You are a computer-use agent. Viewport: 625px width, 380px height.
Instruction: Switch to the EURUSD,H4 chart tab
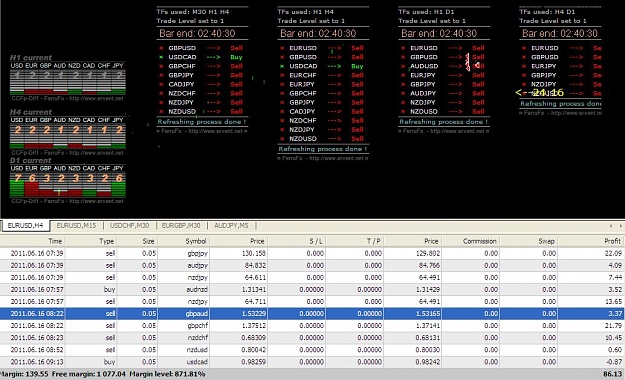(x=26, y=225)
